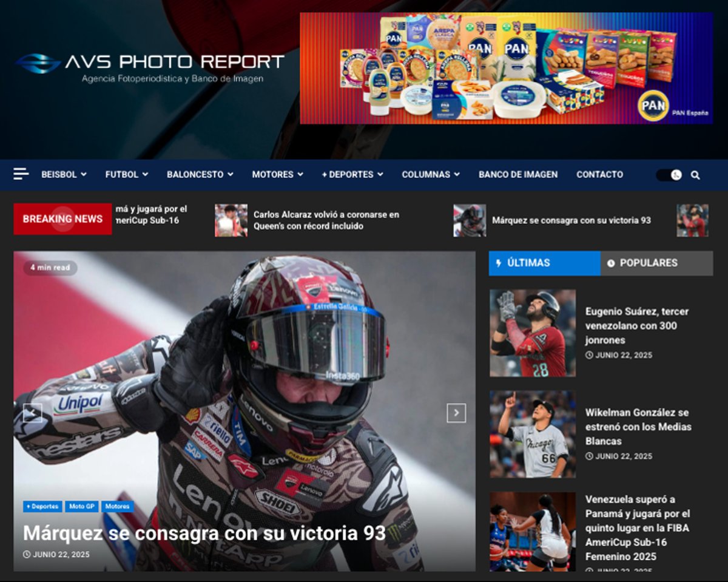Screen dimensions: 728x582
Task: Open ticker story AmeriCup Sub-16
Action: tap(151, 215)
